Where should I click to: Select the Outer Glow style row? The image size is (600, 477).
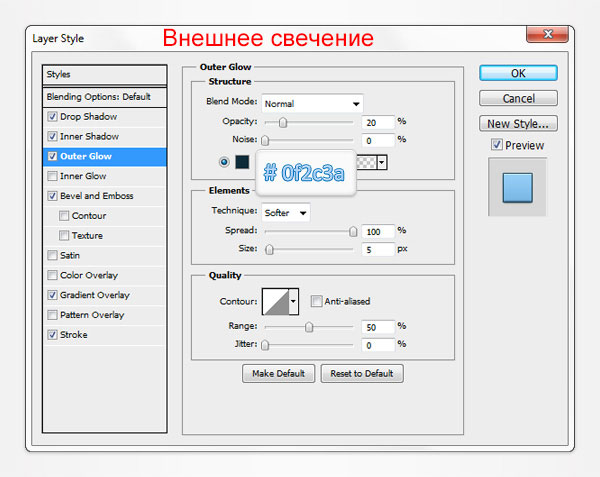pos(105,156)
